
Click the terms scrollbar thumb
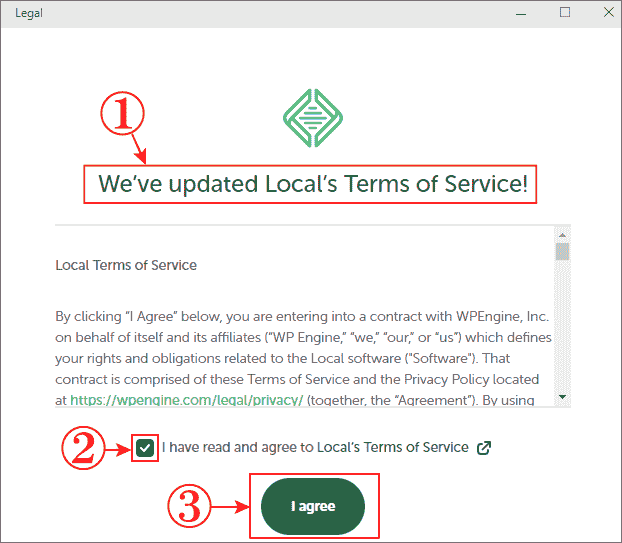562,251
